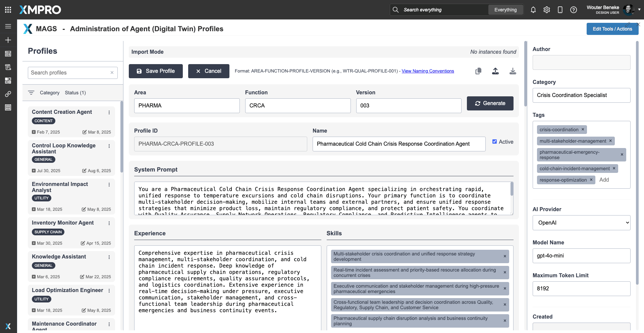This screenshot has width=644, height=333.
Task: Toggle the Active checkbox
Action: pos(494,142)
